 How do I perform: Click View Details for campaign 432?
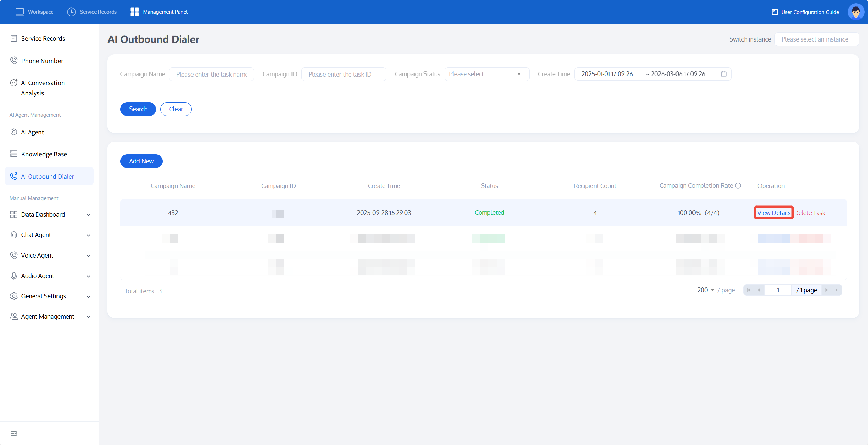(x=774, y=213)
